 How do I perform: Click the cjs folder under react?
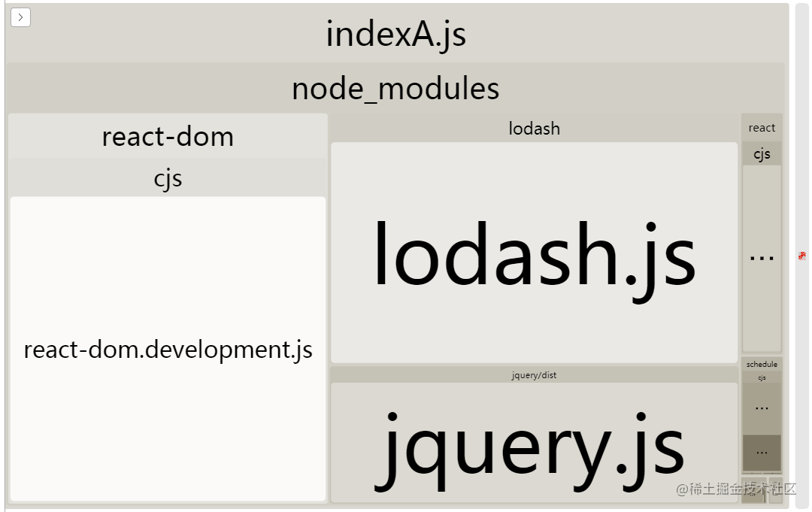point(762,154)
